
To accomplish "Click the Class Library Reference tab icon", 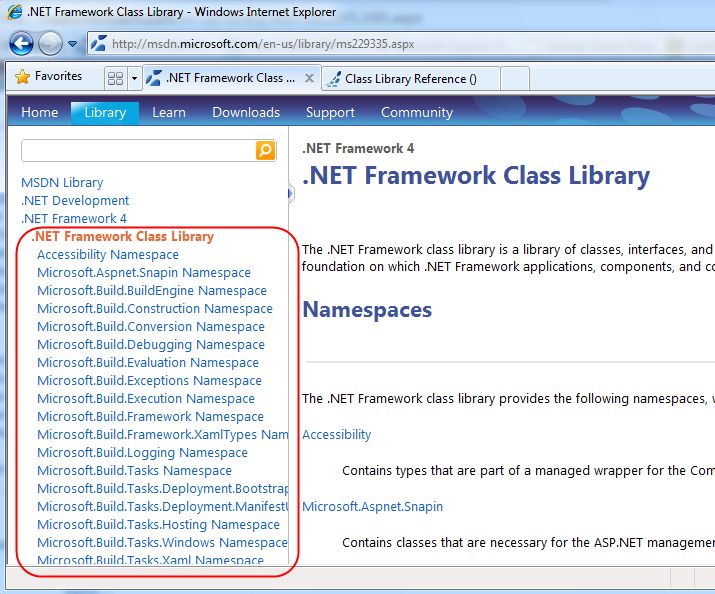I will (x=333, y=79).
